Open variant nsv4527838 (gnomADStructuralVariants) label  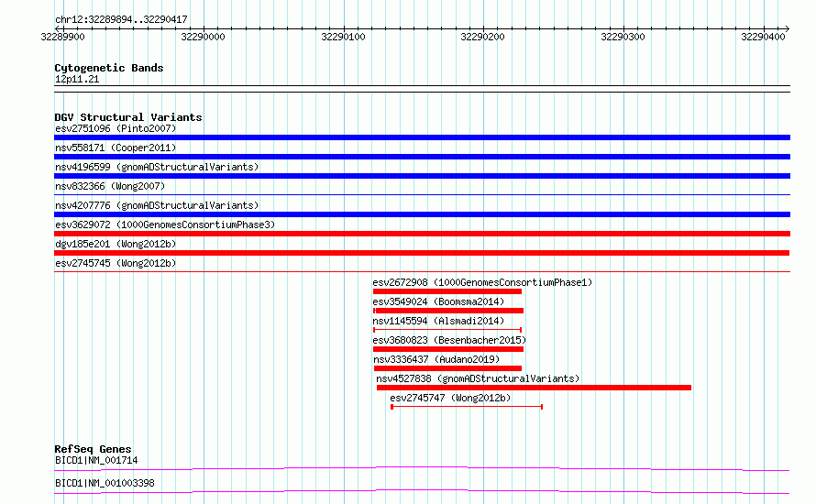[478, 378]
